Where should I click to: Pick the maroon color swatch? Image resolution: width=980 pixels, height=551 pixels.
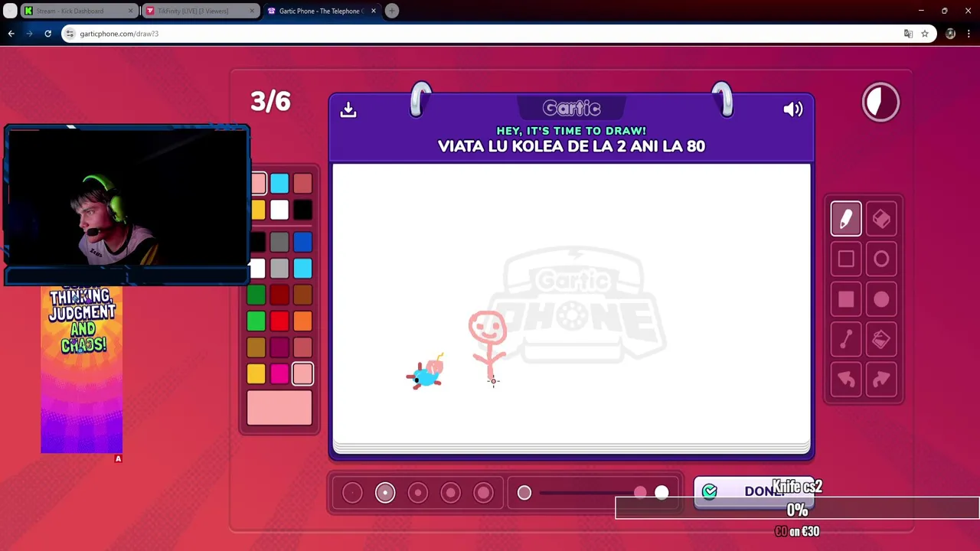coord(279,347)
